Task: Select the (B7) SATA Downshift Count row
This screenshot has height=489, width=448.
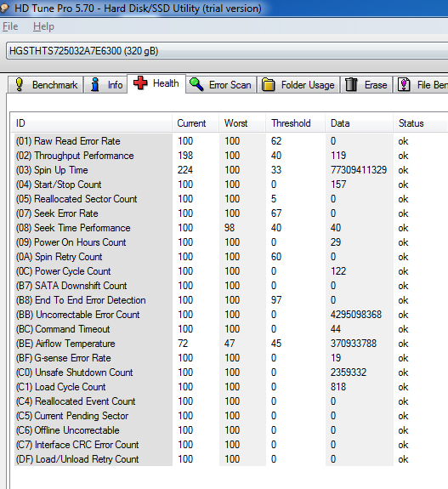Action: pos(230,286)
